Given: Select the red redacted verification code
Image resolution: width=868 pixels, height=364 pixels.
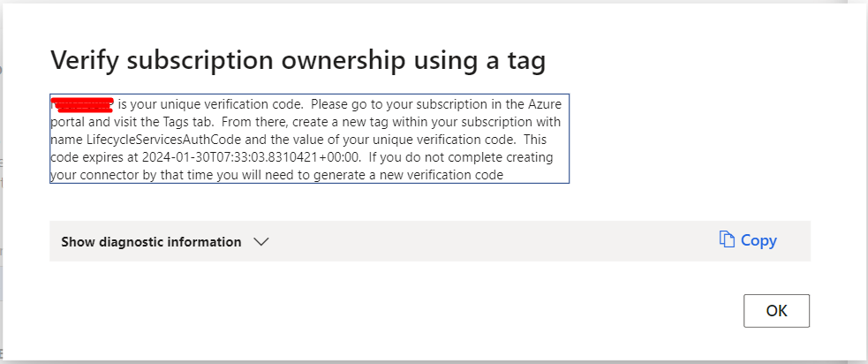Looking at the screenshot, I should tap(82, 104).
